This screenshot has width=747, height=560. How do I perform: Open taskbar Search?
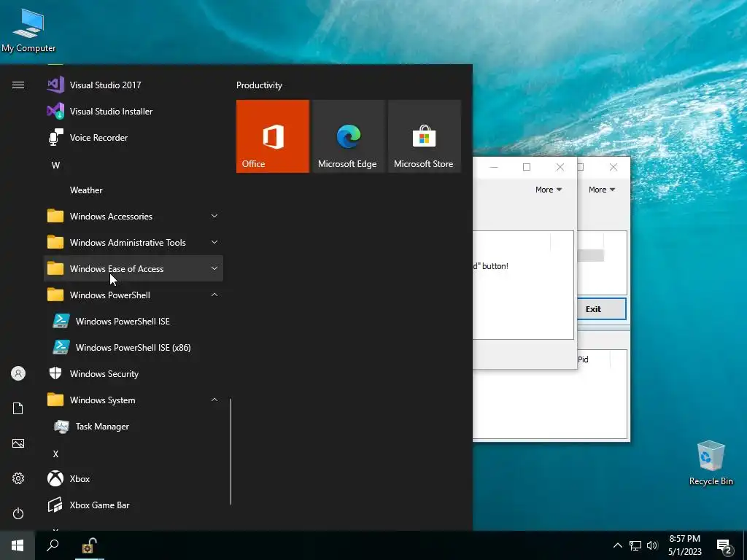click(53, 545)
